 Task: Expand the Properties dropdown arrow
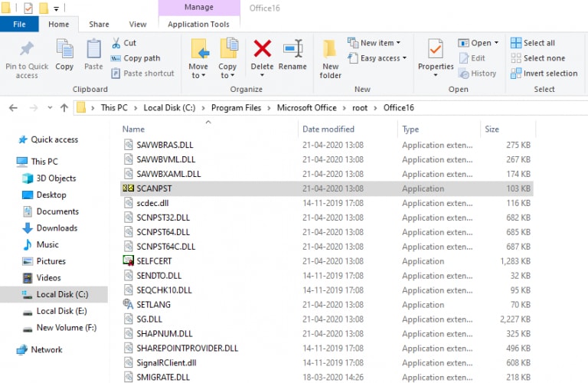click(x=436, y=75)
